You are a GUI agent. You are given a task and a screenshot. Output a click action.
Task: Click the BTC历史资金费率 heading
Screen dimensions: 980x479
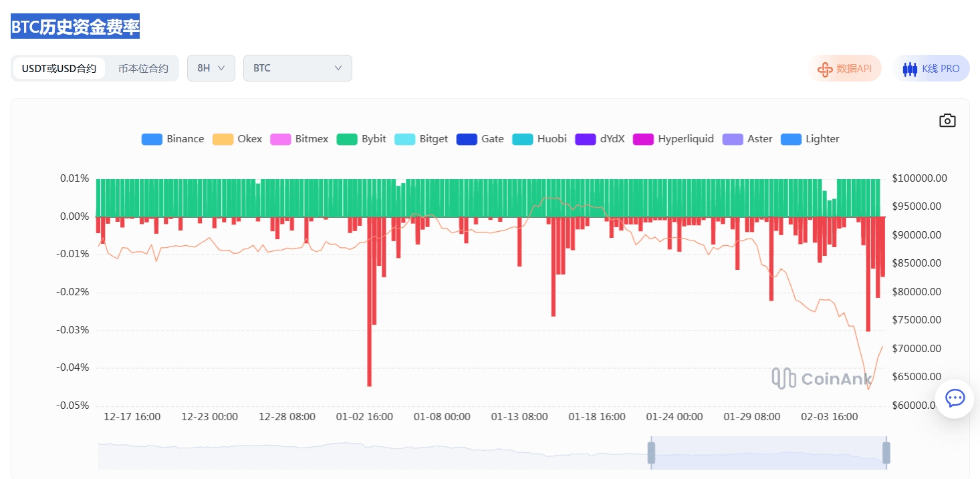(76, 27)
